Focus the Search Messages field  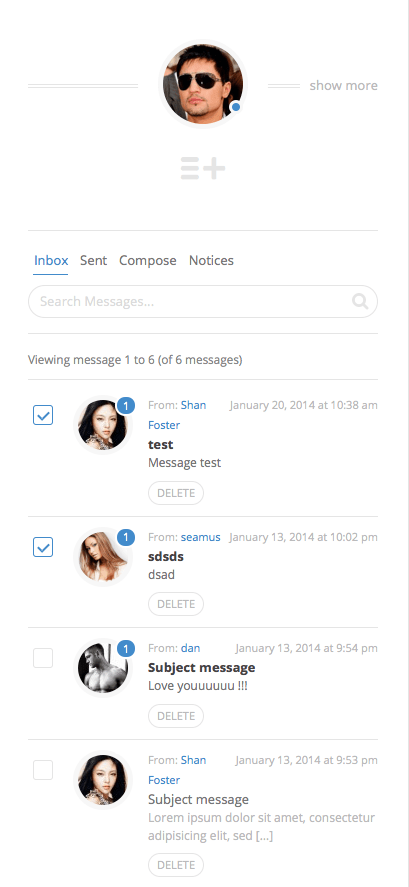tap(203, 301)
